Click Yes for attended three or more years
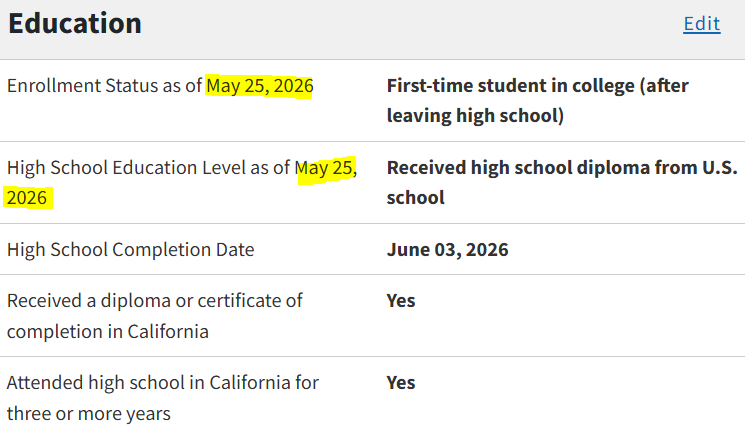Image resolution: width=745 pixels, height=436 pixels. pos(401,383)
